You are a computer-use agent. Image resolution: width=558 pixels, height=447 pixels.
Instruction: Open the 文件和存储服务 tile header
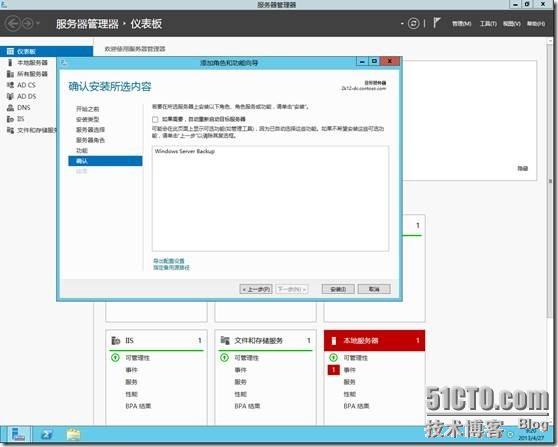[265, 340]
